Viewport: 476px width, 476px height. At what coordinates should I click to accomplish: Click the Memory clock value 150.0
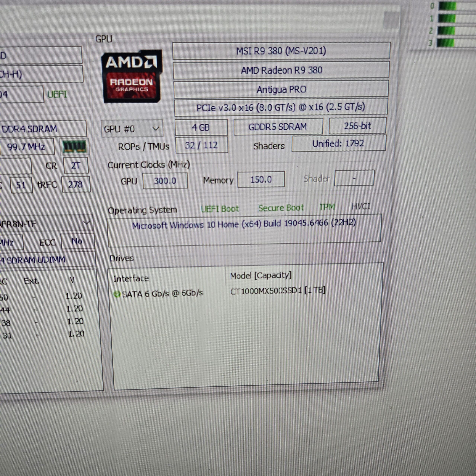(261, 180)
